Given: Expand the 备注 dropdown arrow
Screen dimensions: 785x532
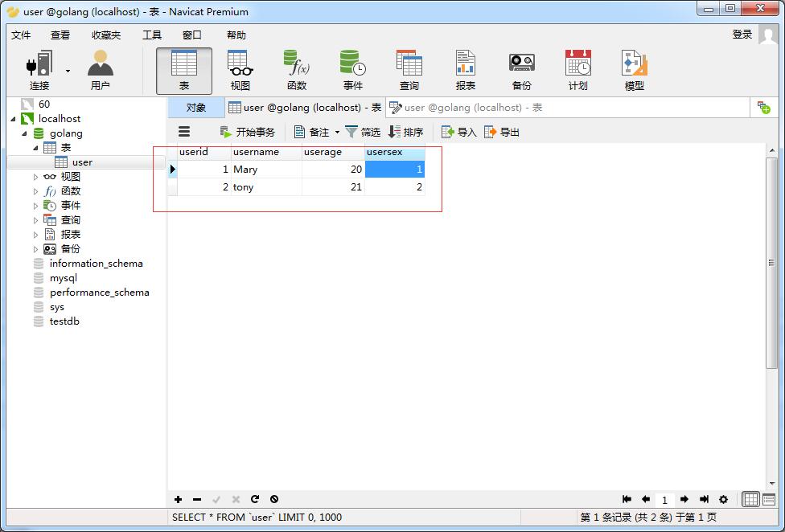Looking at the screenshot, I should pyautogui.click(x=337, y=133).
